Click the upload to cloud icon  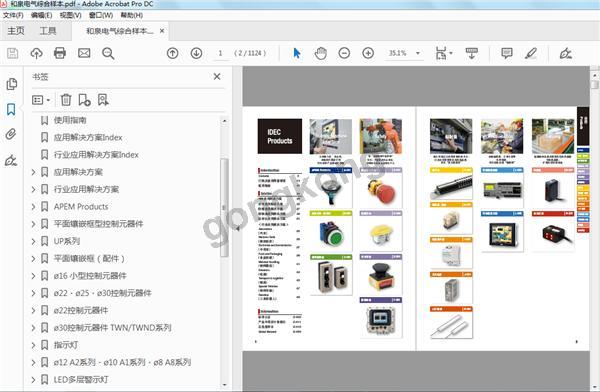tap(36, 53)
